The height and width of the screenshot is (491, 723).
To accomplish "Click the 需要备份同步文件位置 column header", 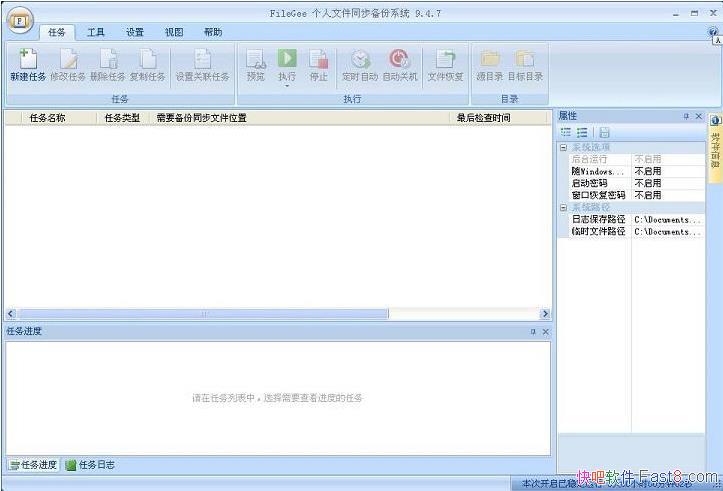I will 300,118.
